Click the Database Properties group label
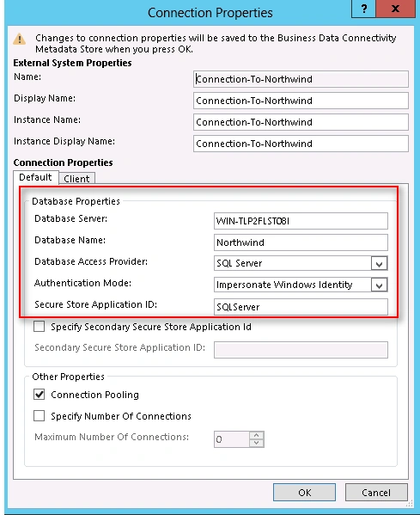 pos(76,201)
